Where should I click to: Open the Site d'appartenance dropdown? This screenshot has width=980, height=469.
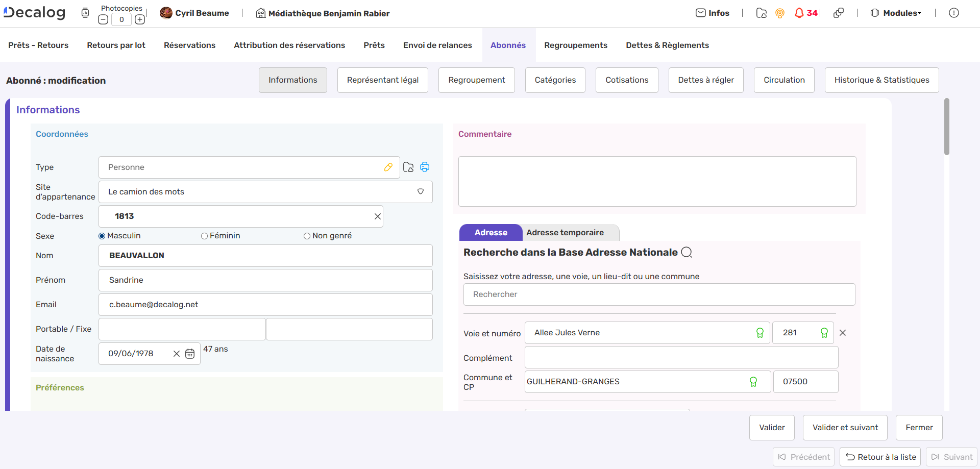pyautogui.click(x=420, y=192)
